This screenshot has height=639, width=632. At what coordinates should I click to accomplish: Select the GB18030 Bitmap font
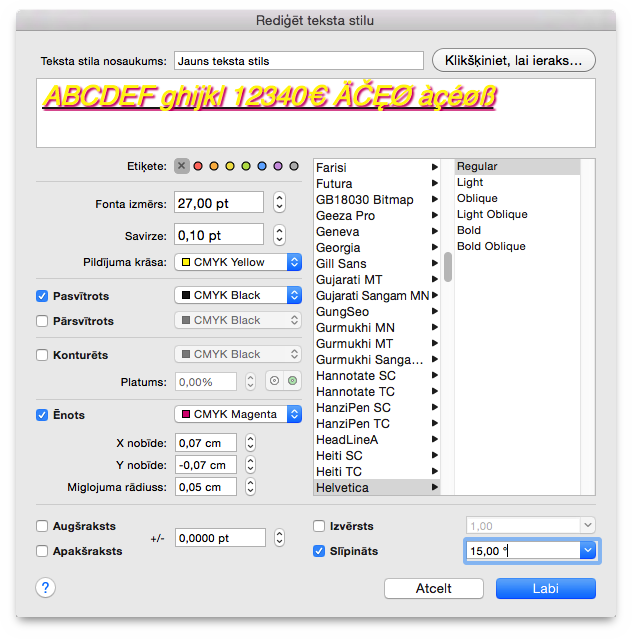[x=377, y=199]
